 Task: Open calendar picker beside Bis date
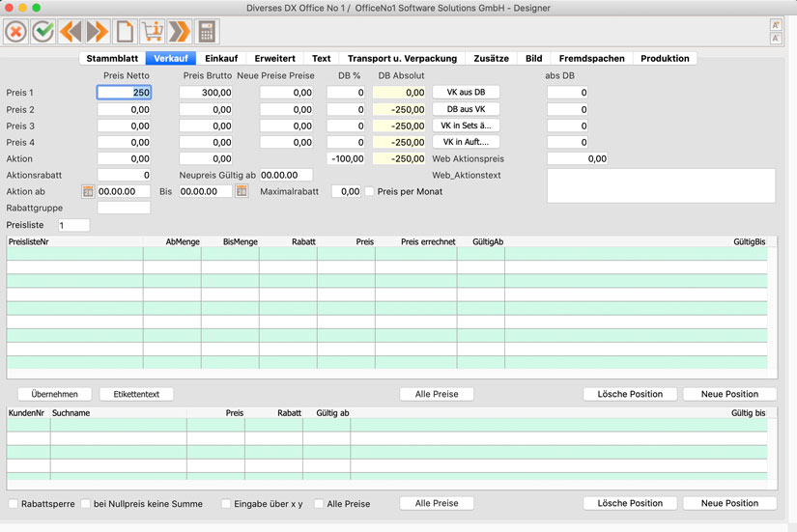pyautogui.click(x=242, y=191)
